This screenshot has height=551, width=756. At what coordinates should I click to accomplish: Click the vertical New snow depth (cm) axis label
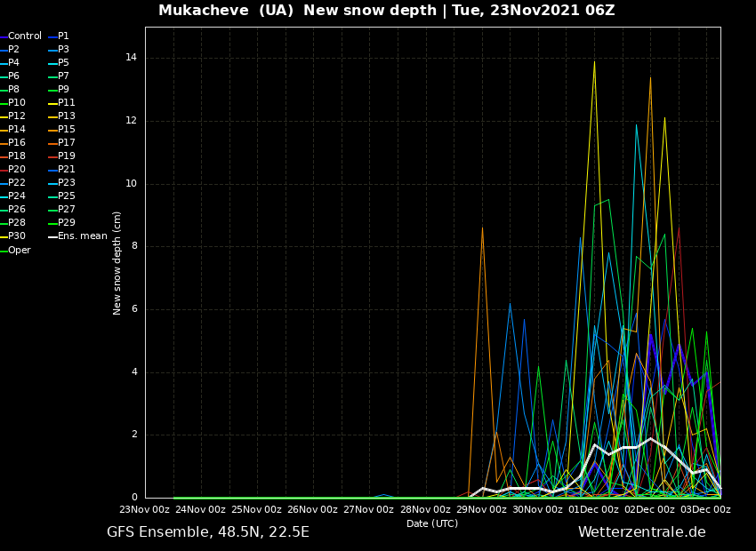coord(117,263)
